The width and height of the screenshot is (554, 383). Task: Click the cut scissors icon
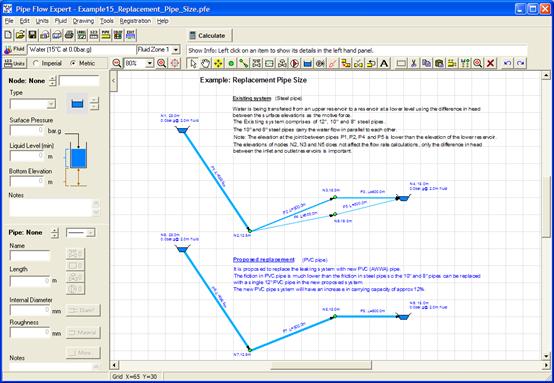tap(414, 63)
